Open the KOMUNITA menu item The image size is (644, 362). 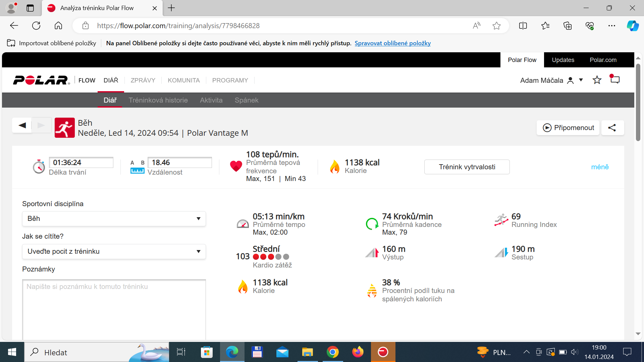pyautogui.click(x=184, y=80)
